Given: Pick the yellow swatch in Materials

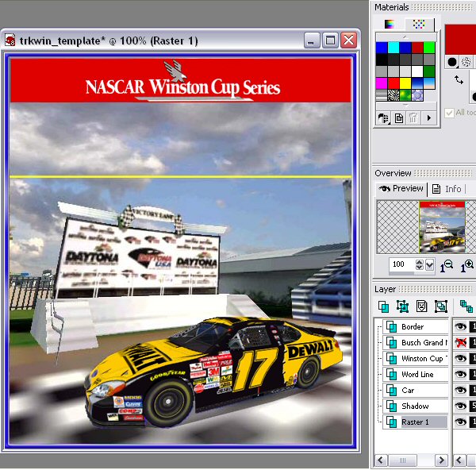Looking at the screenshot, I should pyautogui.click(x=405, y=83).
